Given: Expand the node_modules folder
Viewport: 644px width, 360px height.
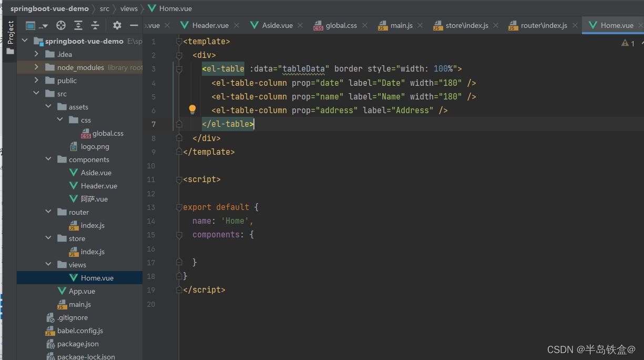Looking at the screenshot, I should [36, 67].
